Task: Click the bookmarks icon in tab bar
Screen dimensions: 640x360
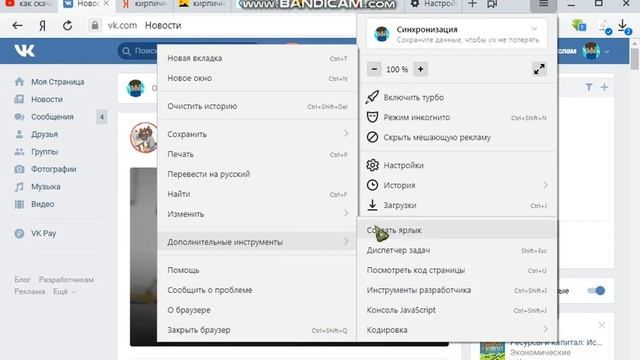Action: (492, 4)
